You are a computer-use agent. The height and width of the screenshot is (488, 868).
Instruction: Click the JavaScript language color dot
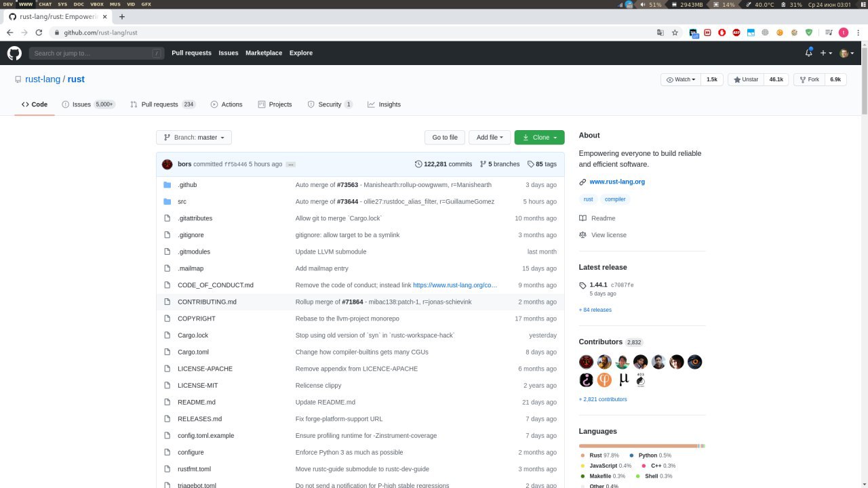[x=583, y=466]
